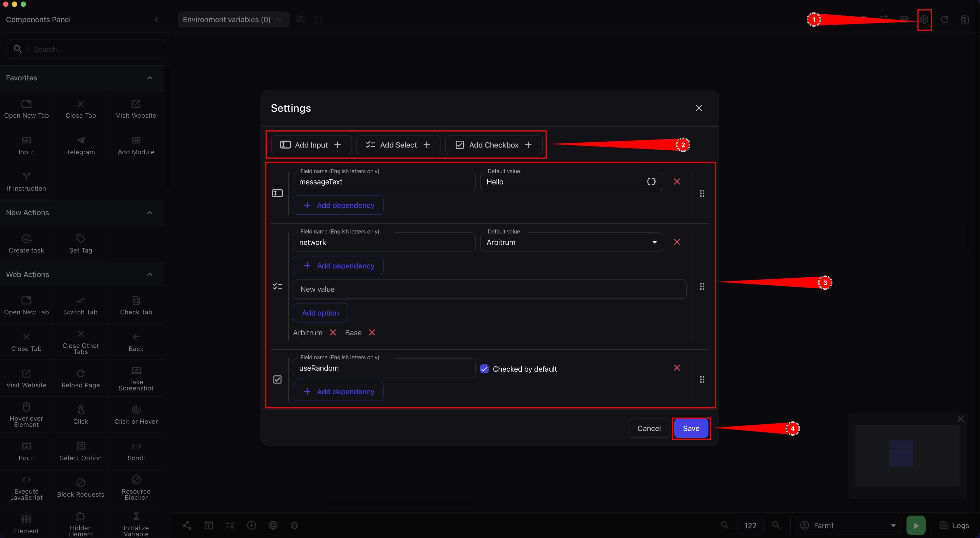980x538 pixels.
Task: Select Reload Page component
Action: coord(81,378)
